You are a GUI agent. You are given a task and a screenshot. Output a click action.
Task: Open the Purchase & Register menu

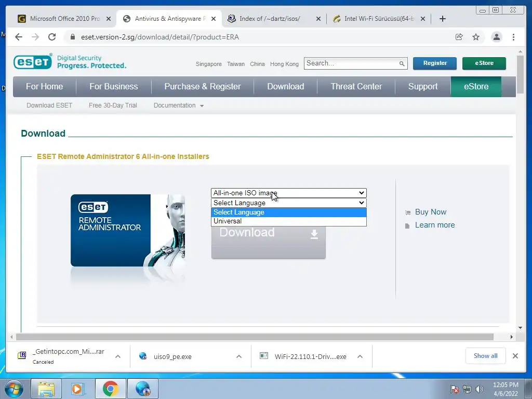tap(203, 87)
